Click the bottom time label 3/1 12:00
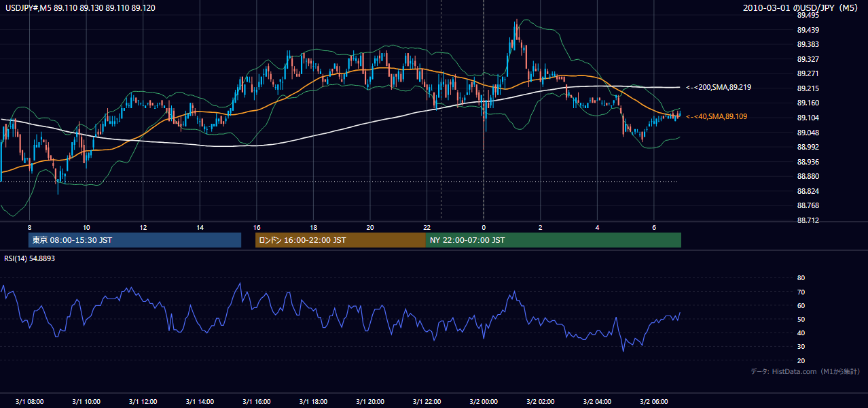The width and height of the screenshot is (868, 408). (x=143, y=402)
